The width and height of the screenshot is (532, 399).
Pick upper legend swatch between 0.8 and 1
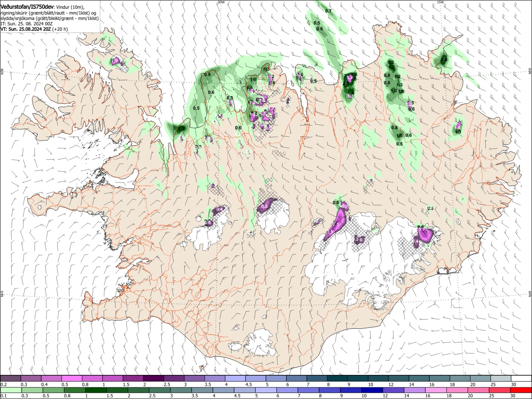[92, 378]
